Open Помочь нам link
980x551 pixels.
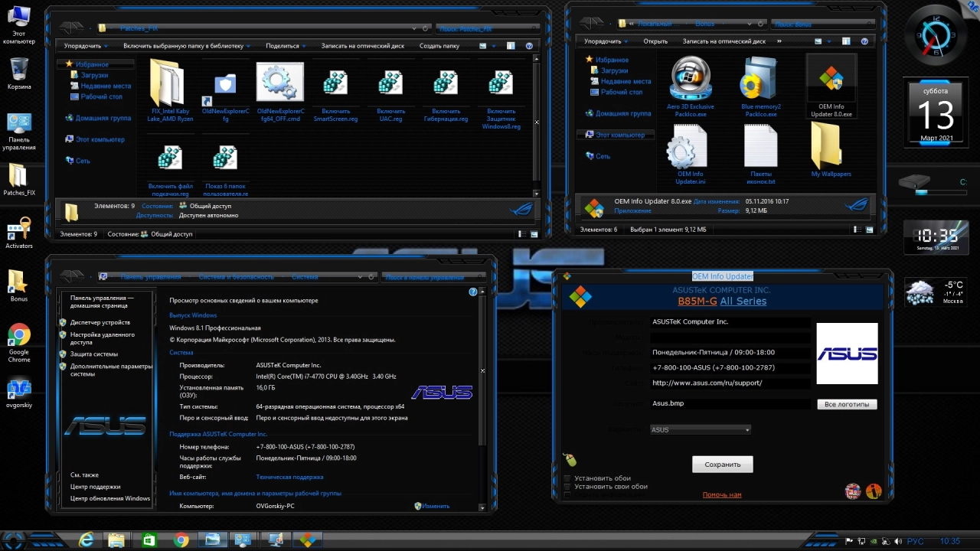pyautogui.click(x=722, y=494)
